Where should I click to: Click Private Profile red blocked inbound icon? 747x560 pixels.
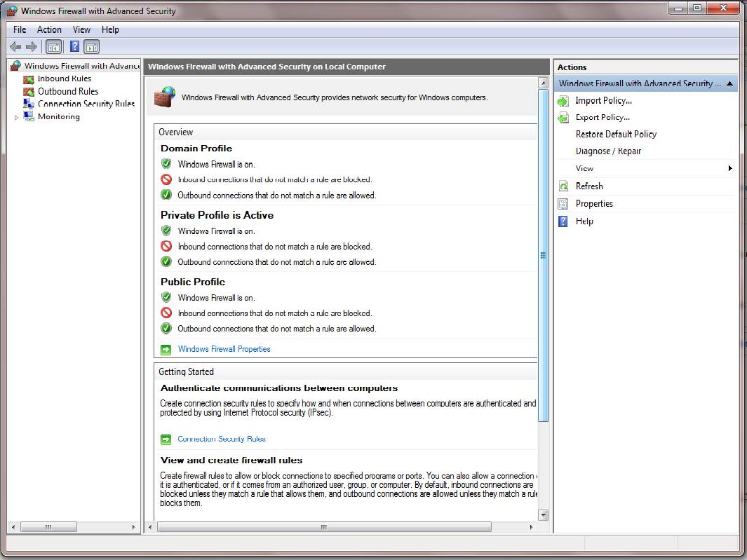(166, 246)
